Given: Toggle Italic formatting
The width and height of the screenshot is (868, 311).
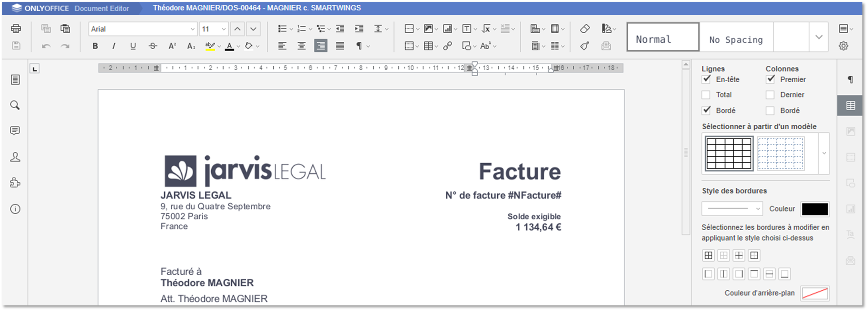Looking at the screenshot, I should click(114, 46).
